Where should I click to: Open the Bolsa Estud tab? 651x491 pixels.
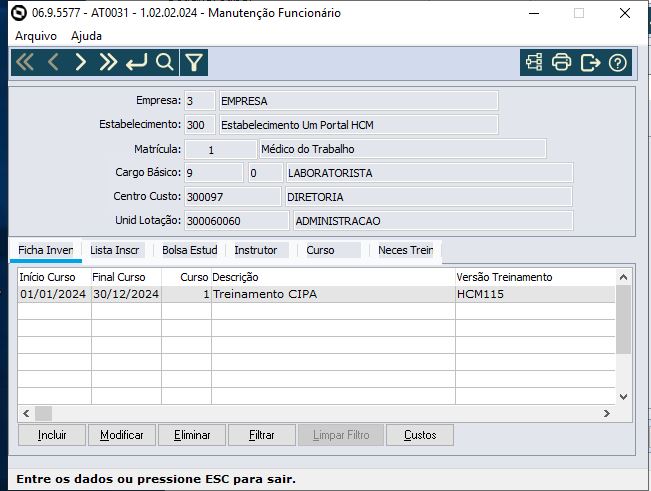[190, 250]
